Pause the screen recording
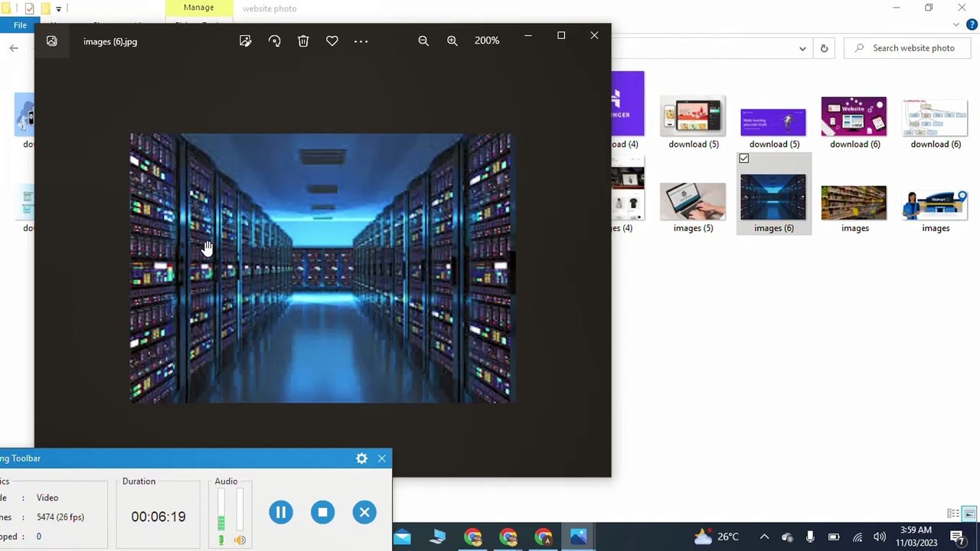 click(x=281, y=513)
